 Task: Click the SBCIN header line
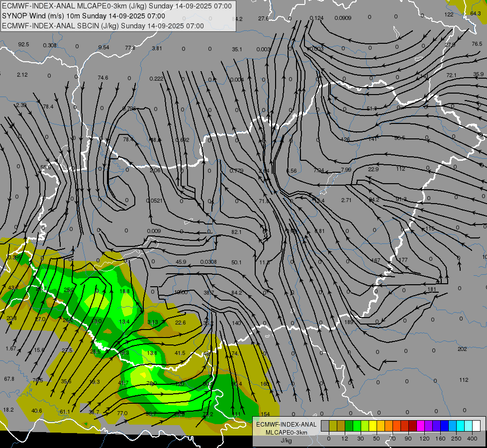(x=103, y=26)
